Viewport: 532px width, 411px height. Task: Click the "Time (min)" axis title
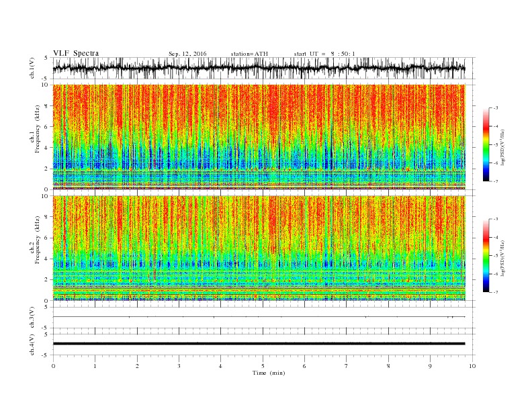[269, 373]
